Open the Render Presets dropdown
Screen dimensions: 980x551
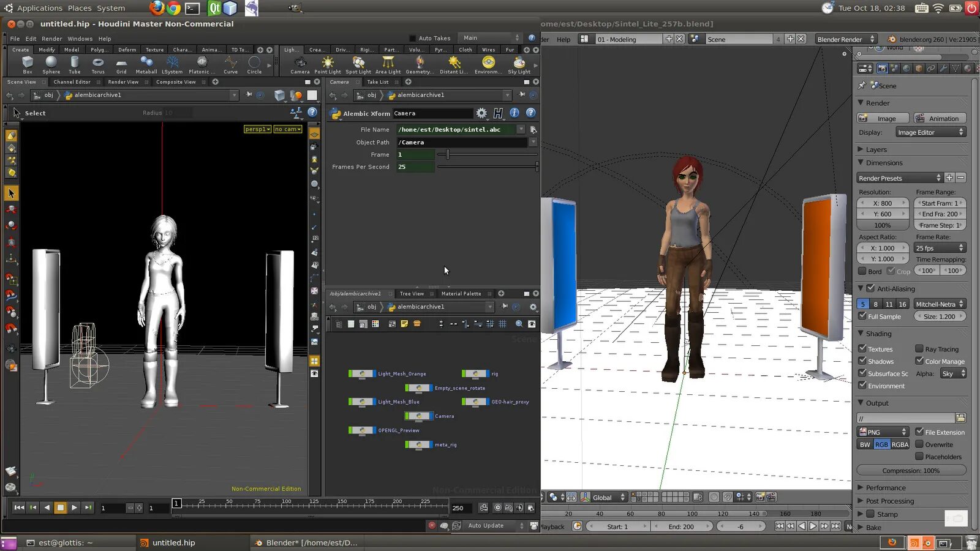[x=900, y=178]
